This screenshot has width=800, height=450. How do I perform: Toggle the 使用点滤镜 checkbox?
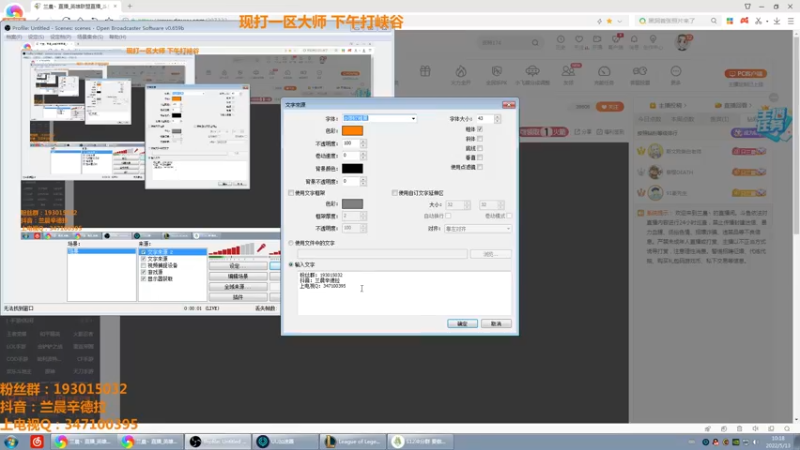pyautogui.click(x=480, y=167)
